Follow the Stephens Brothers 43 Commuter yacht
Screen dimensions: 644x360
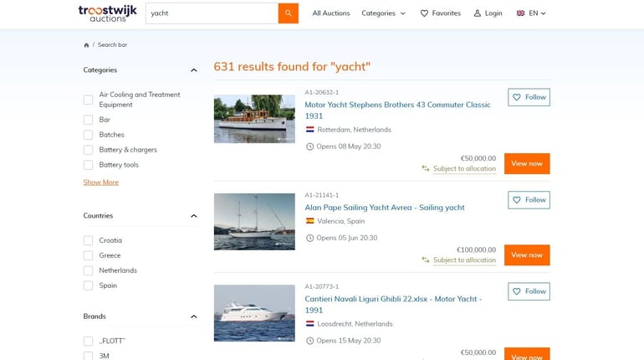coord(529,97)
